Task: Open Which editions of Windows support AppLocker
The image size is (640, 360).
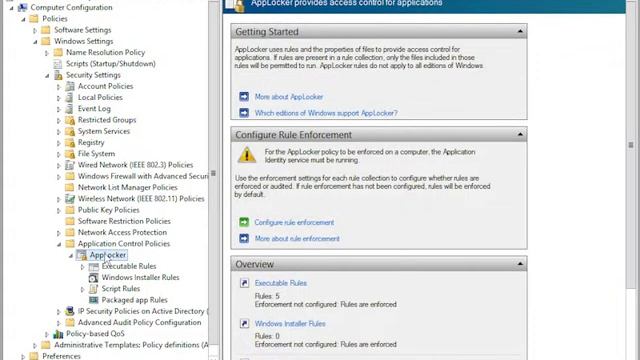Action: click(326, 113)
